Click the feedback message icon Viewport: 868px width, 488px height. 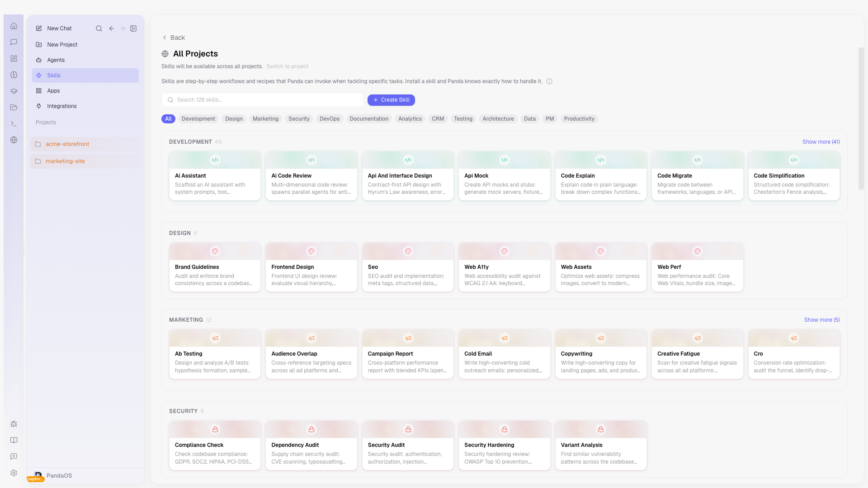(x=14, y=456)
